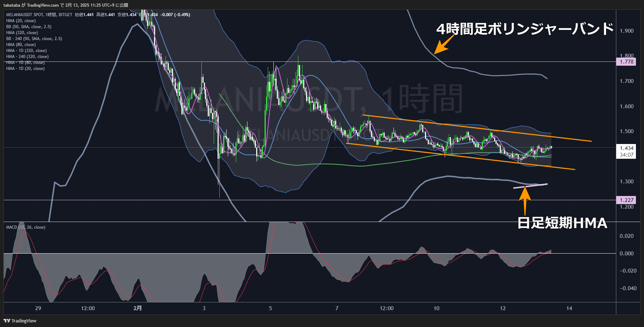Click the 1.300 price axis value
This screenshot has width=644, height=327.
coord(626,182)
